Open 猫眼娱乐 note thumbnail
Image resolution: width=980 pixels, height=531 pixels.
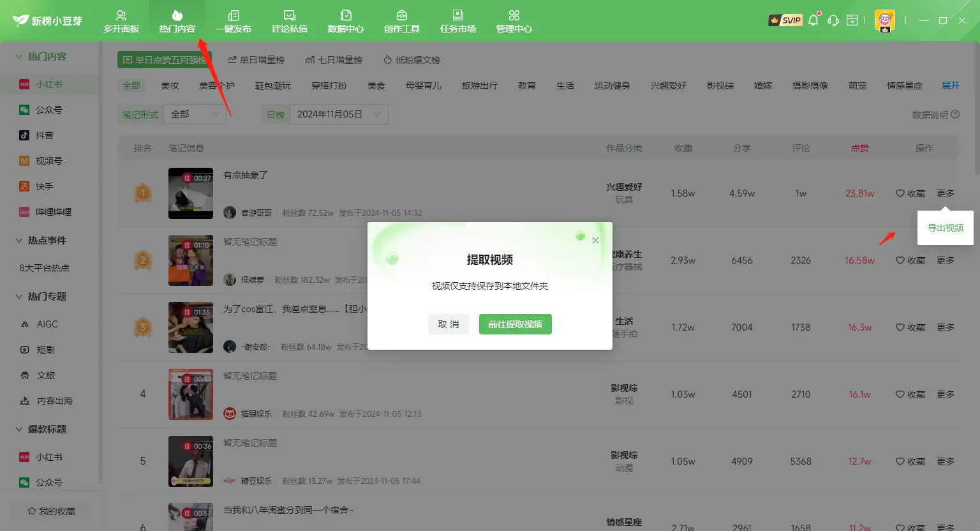coord(191,394)
